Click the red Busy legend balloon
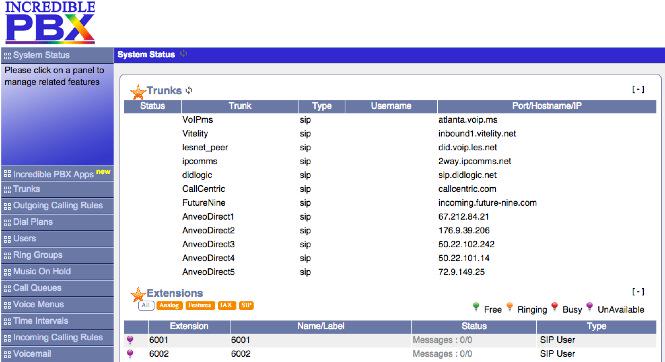 [x=554, y=307]
